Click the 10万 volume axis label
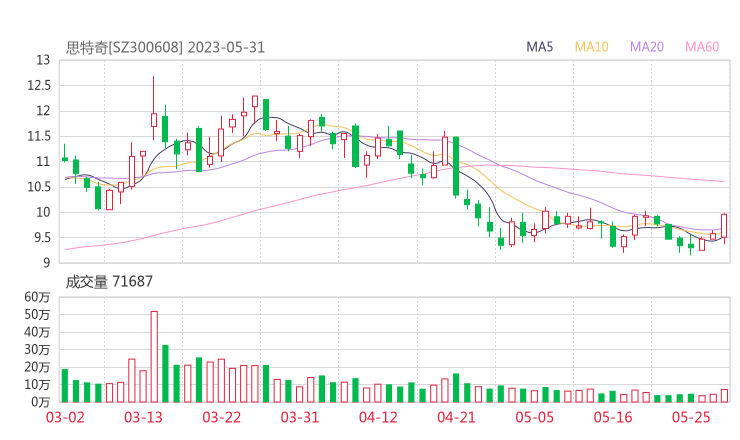740x440 pixels. click(x=37, y=385)
